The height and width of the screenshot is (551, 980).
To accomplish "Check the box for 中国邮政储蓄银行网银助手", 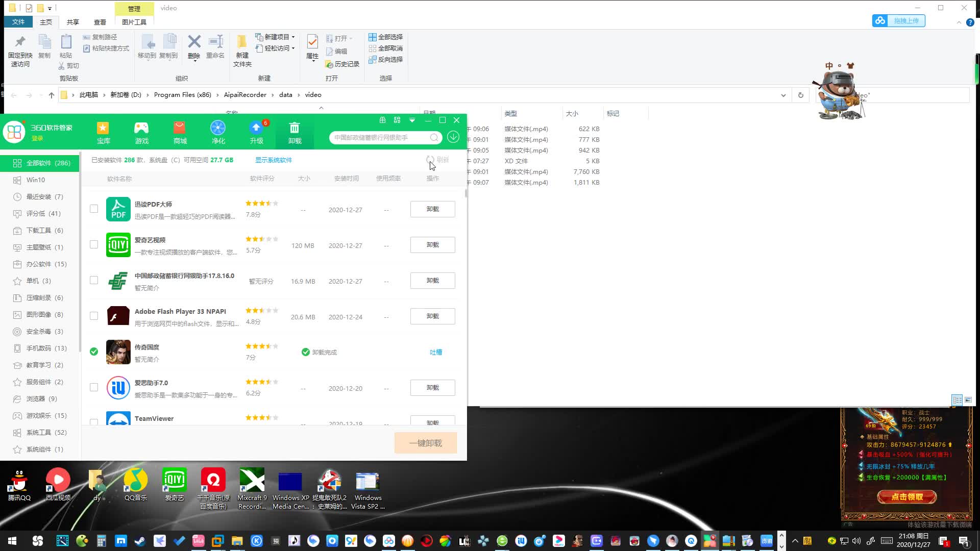I will pyautogui.click(x=94, y=280).
